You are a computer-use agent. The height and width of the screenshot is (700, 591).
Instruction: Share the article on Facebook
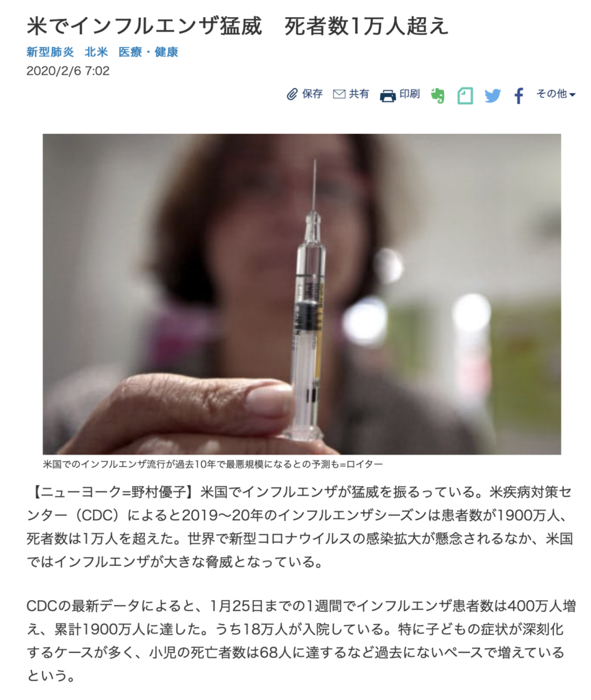[518, 96]
